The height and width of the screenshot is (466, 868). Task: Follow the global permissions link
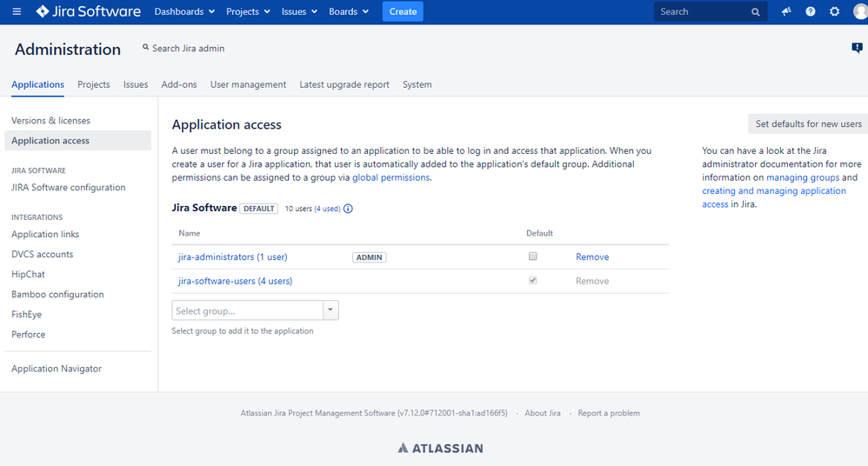click(x=391, y=177)
